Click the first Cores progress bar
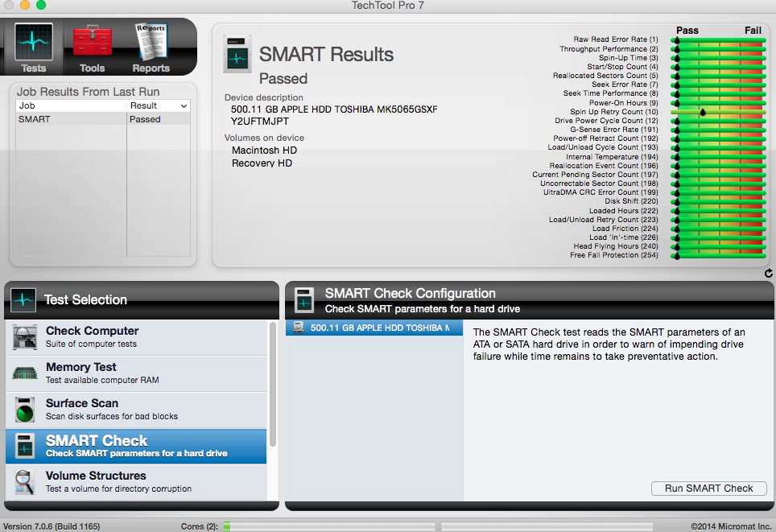 point(329,526)
